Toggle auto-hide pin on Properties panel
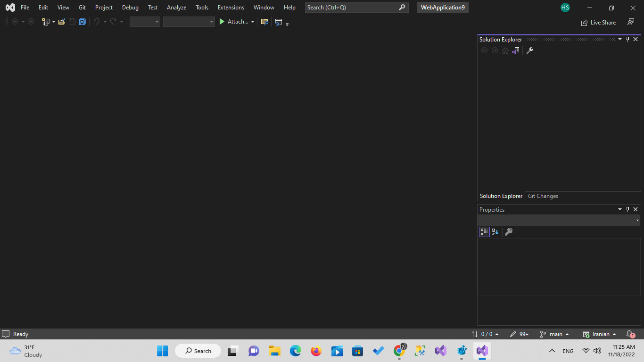The width and height of the screenshot is (644, 362). tap(627, 209)
